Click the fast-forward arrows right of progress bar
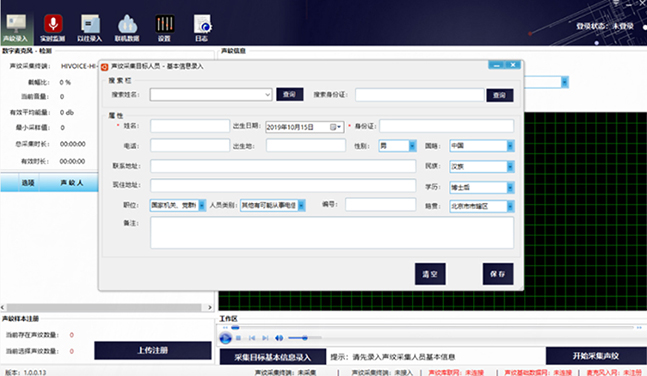 coord(639,328)
